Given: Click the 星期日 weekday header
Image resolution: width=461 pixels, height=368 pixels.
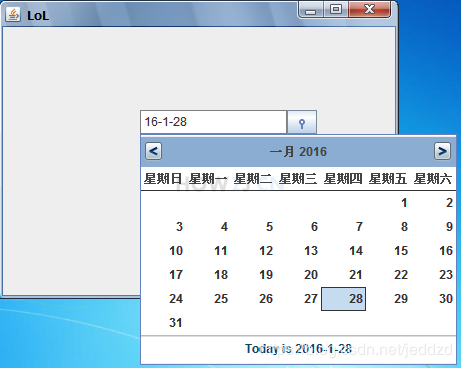Looking at the screenshot, I should tap(163, 179).
